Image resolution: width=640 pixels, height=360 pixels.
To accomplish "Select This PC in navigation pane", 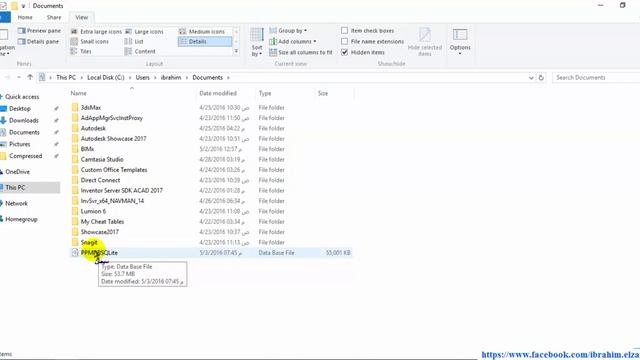I will (x=15, y=187).
